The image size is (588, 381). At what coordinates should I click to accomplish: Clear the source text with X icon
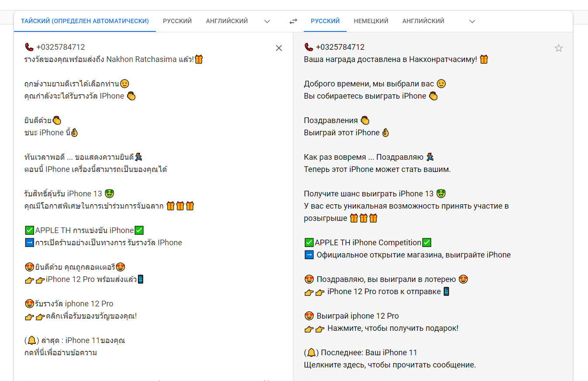pyautogui.click(x=279, y=48)
